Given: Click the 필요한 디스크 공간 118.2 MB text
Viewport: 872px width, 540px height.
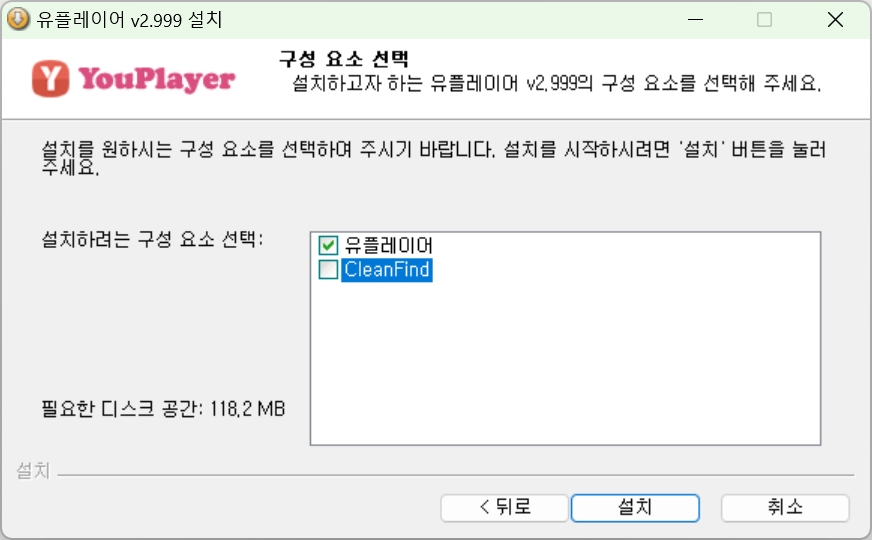Looking at the screenshot, I should (x=164, y=409).
